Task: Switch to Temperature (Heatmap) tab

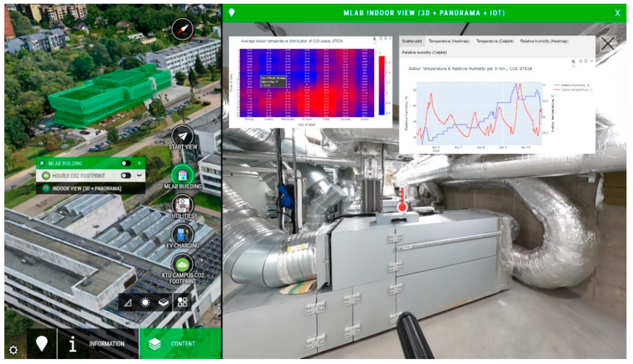Action: tap(449, 41)
